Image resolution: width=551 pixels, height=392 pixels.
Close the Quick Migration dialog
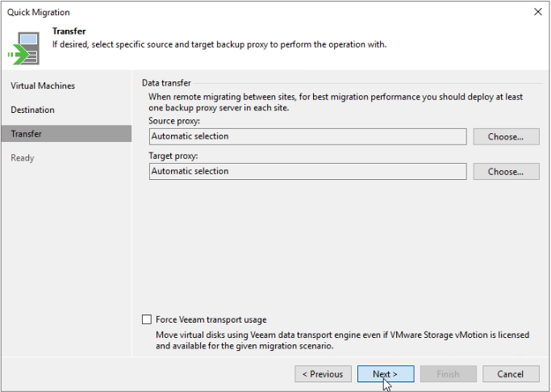[537, 12]
